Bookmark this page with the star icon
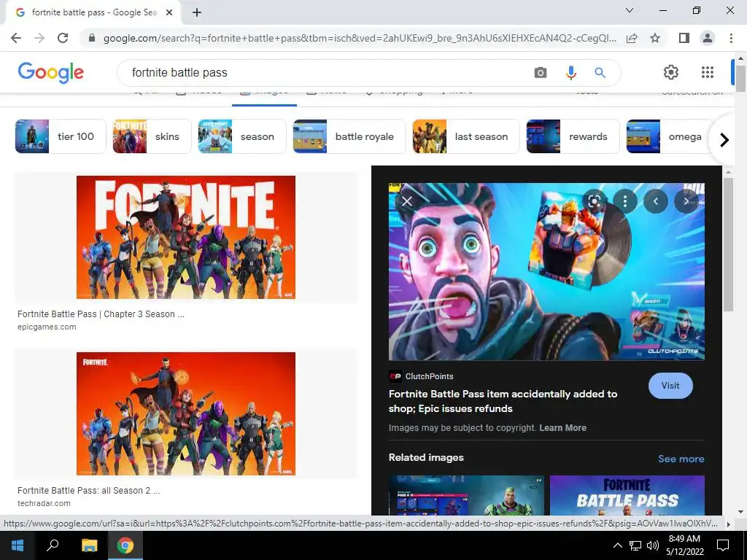Screen dimensions: 747x560 tap(655, 38)
